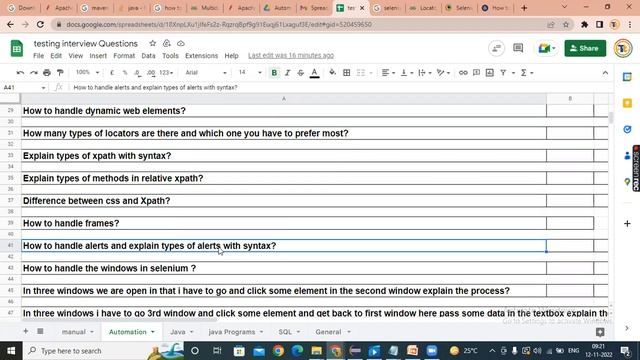Viewport: 640px width, 360px height.
Task: Open the comment history icon
Action: (518, 48)
